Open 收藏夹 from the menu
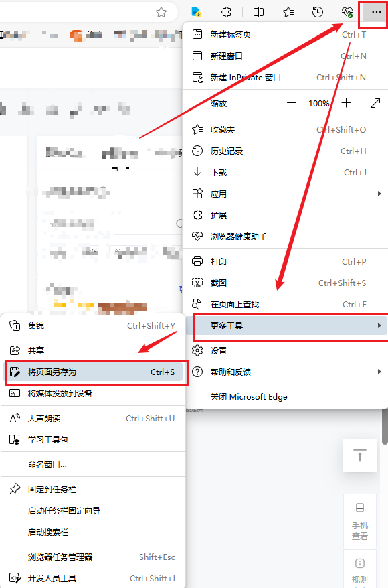 coord(286,130)
